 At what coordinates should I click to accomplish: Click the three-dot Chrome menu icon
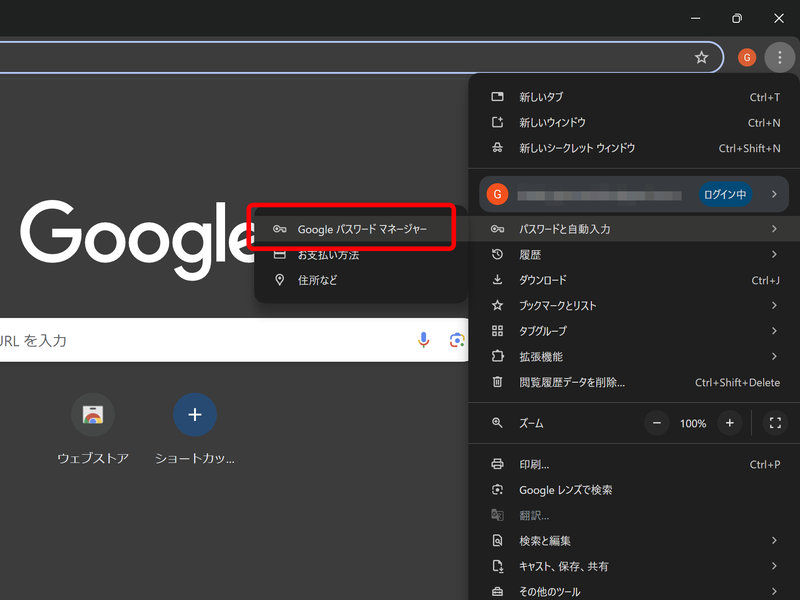click(x=780, y=57)
